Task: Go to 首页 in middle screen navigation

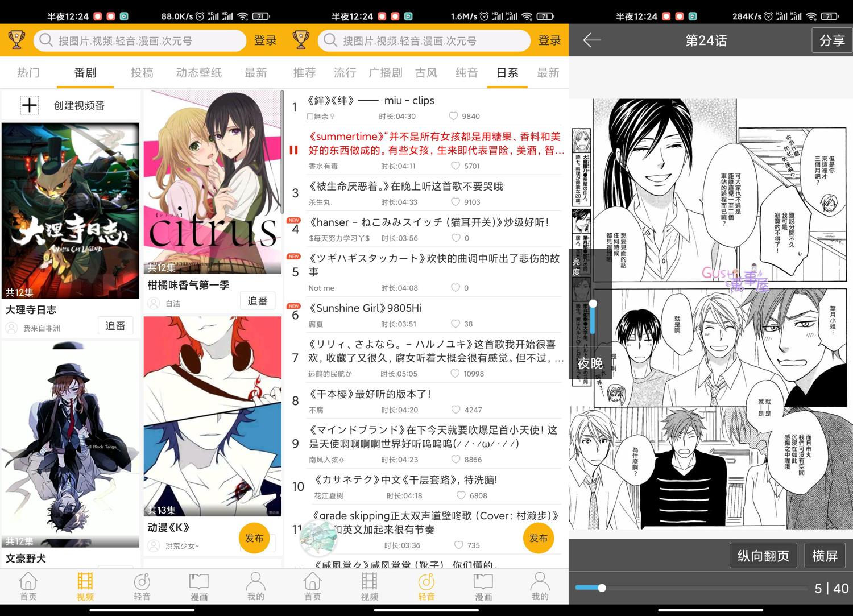Action: click(312, 586)
